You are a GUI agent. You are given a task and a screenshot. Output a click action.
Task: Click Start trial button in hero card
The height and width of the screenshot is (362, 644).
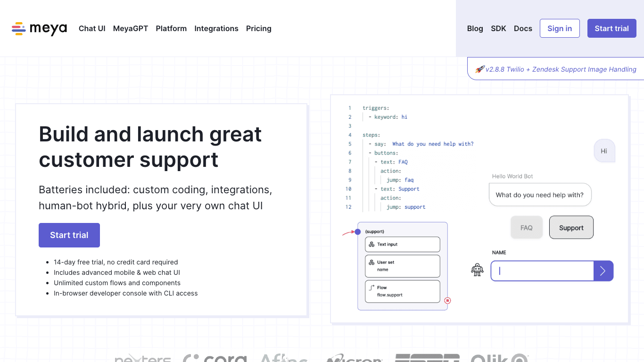click(69, 235)
